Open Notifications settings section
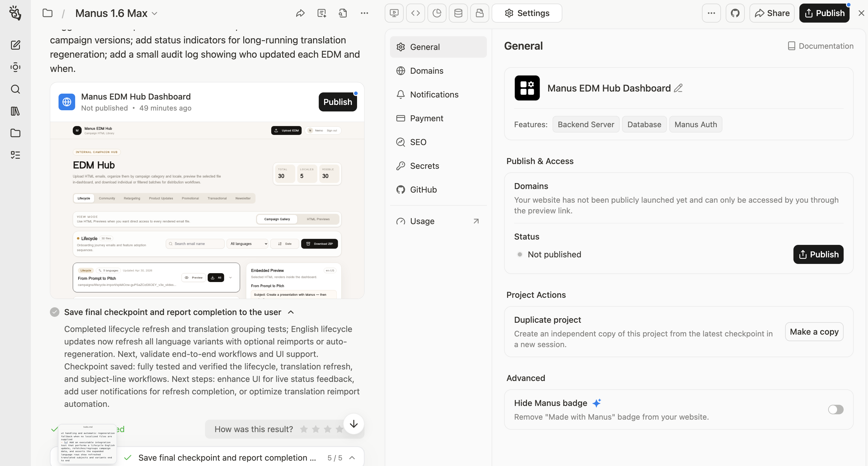Image resolution: width=868 pixels, height=466 pixels. (x=438, y=95)
